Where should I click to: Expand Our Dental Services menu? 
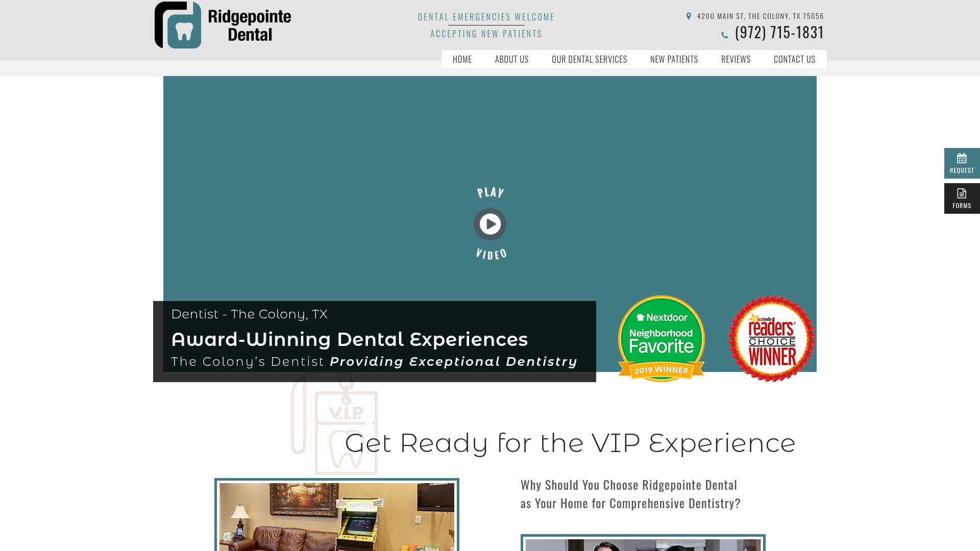pos(590,59)
